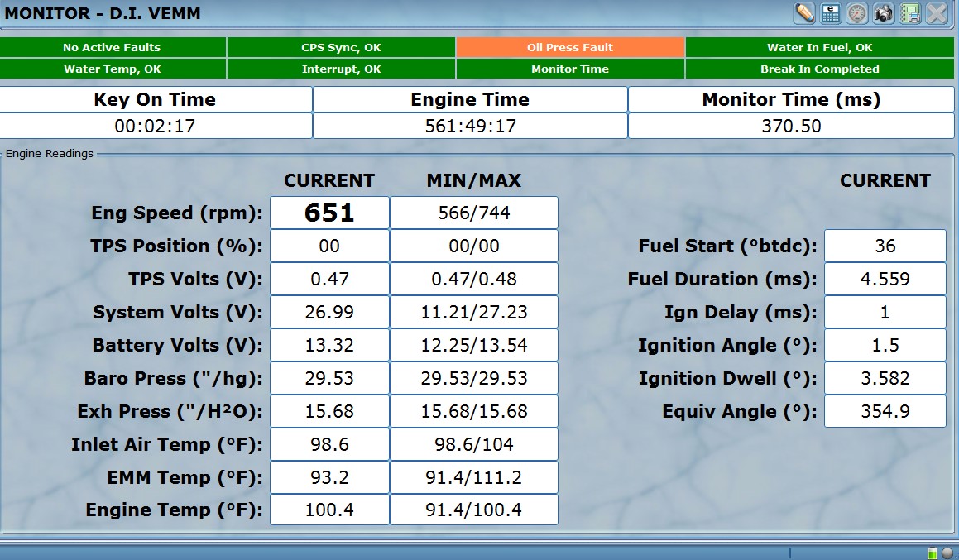
Task: Select the Inlet Air Temp value 98.6
Action: 329,444
